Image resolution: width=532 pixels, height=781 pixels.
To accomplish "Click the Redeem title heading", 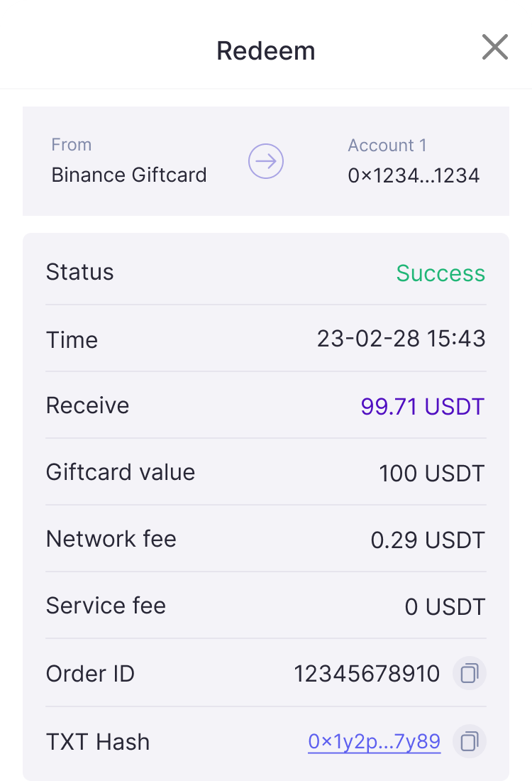I will [265, 51].
